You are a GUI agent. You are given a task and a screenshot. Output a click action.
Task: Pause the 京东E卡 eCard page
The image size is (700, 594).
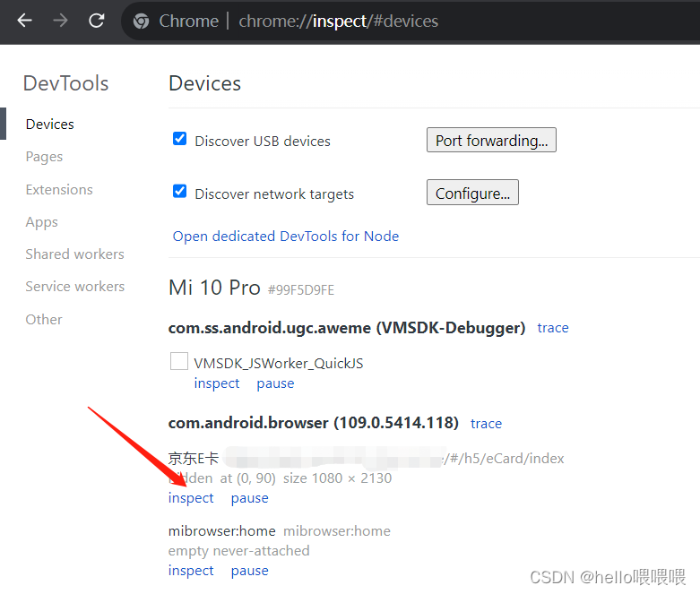(x=249, y=498)
